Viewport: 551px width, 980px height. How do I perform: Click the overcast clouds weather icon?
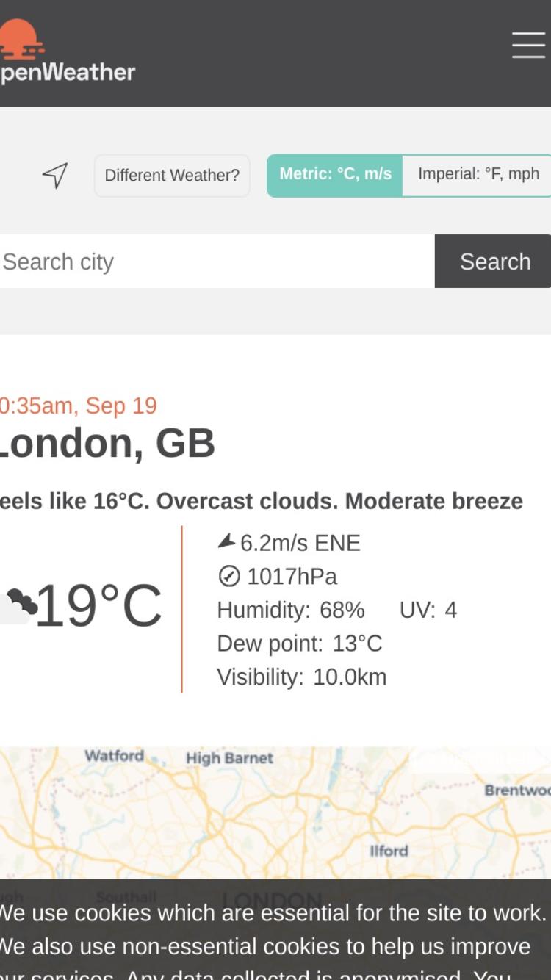tap(18, 605)
